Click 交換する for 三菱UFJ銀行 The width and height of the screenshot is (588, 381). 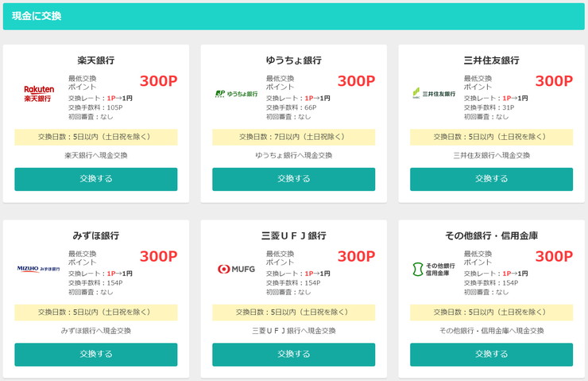click(294, 354)
